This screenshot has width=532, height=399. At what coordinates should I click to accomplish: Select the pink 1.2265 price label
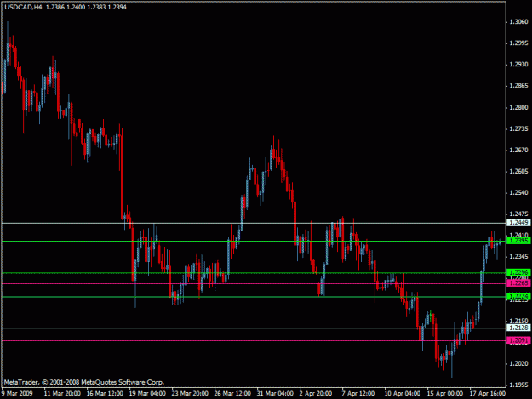point(518,283)
